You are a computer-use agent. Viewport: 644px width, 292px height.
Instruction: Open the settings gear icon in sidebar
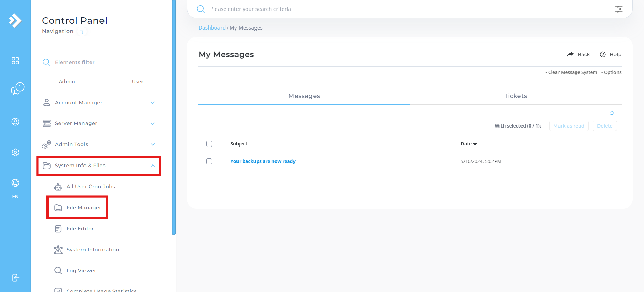(15, 152)
